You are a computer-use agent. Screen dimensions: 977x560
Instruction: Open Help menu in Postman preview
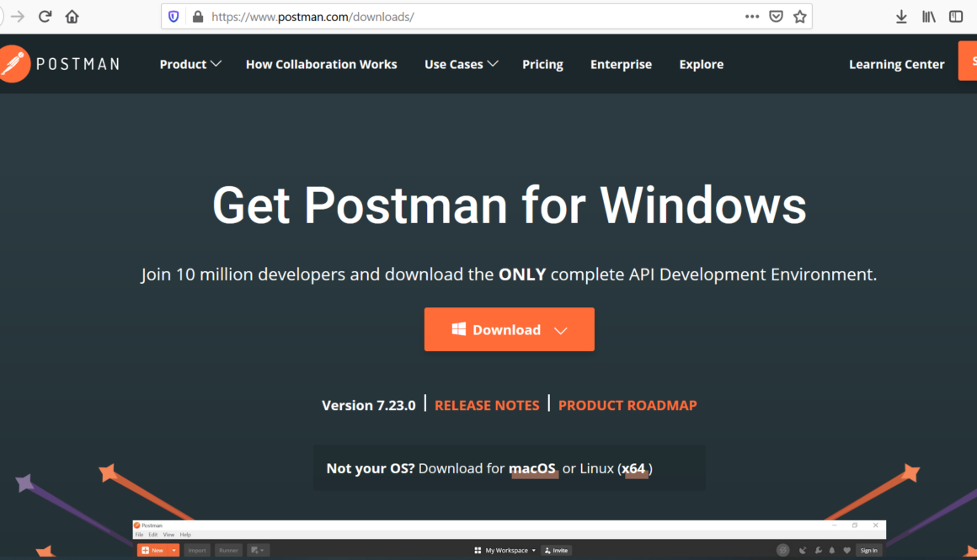click(x=185, y=535)
